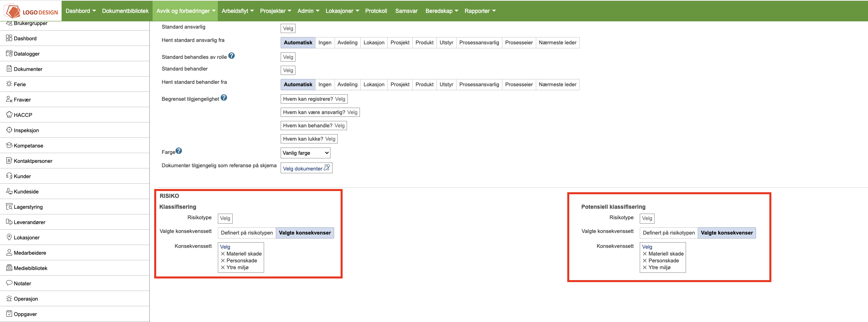
Task: Click Hvem kan registrere? Velg button
Action: click(x=314, y=99)
